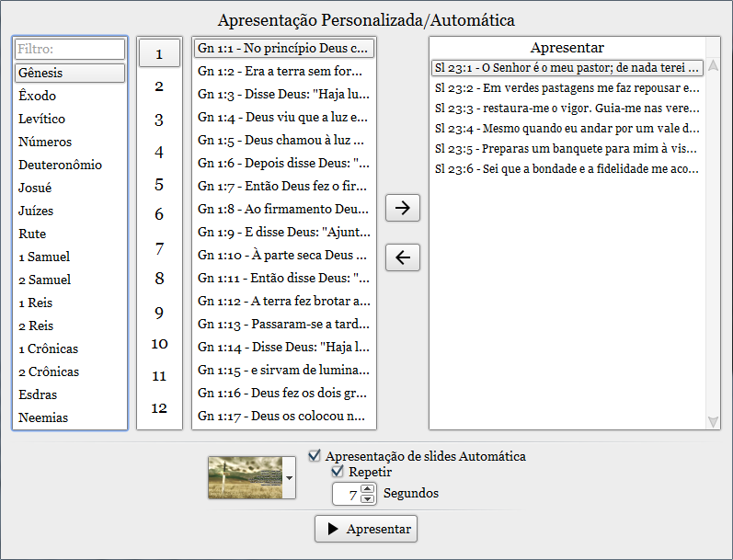Select verse Sl 23:4 in Apresentar list

coord(567,128)
